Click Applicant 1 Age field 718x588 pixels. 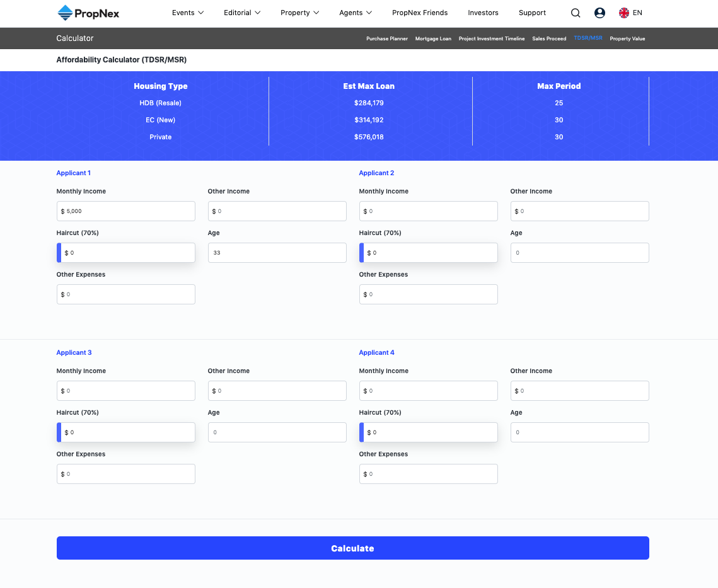point(277,253)
